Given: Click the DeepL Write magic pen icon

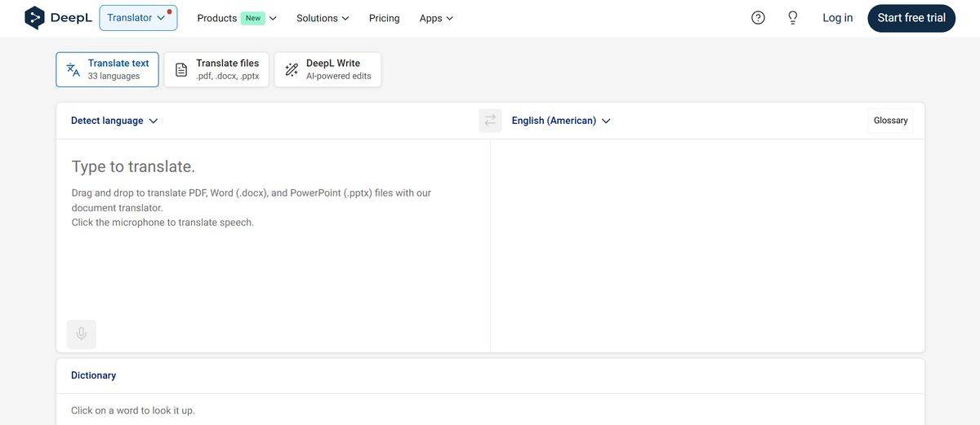Looking at the screenshot, I should tap(292, 69).
